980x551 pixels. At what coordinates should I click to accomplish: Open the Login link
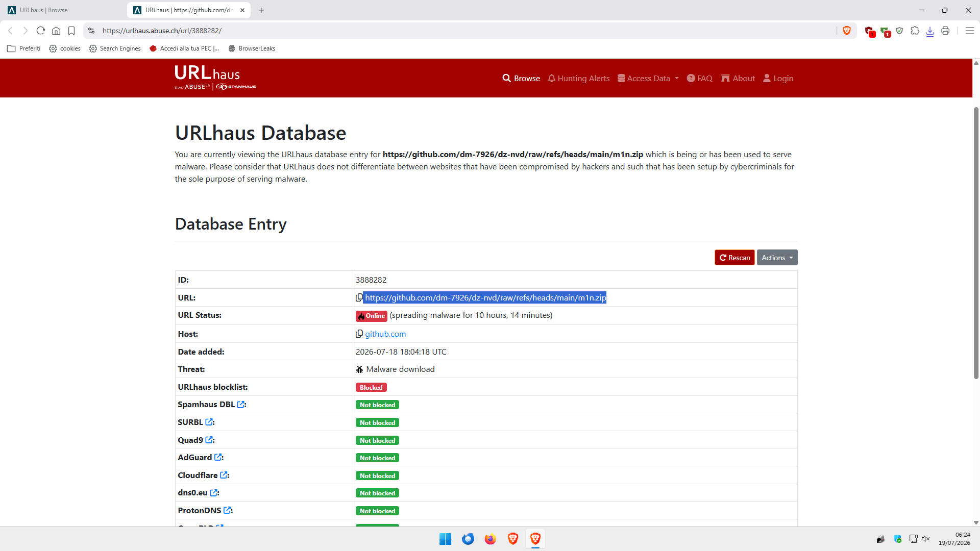[x=778, y=78]
